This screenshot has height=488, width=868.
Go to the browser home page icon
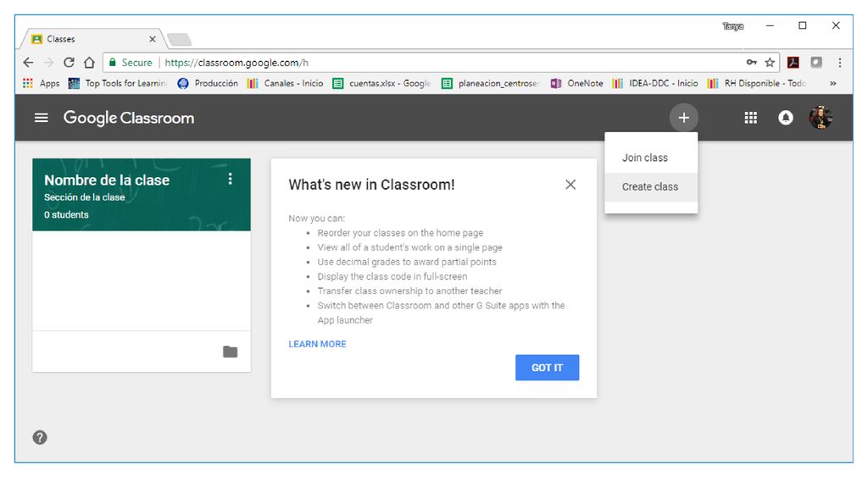(89, 63)
